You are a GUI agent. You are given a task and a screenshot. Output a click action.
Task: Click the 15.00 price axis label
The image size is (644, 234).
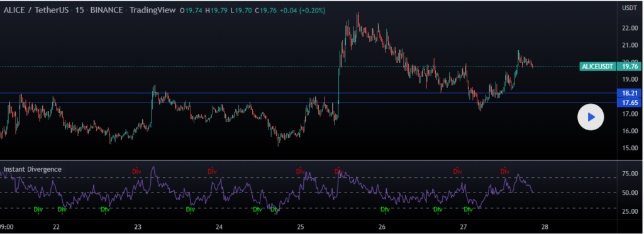[x=630, y=148]
